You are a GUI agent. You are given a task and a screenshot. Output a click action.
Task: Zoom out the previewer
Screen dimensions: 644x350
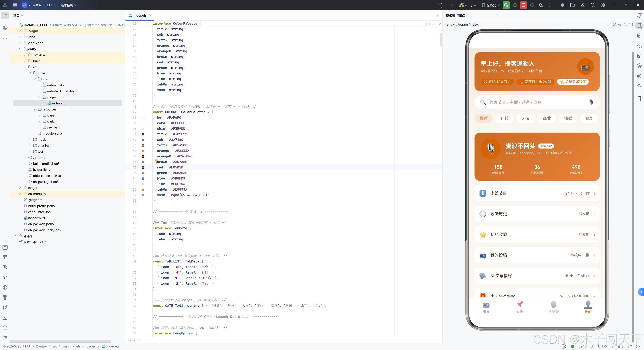coord(614,24)
